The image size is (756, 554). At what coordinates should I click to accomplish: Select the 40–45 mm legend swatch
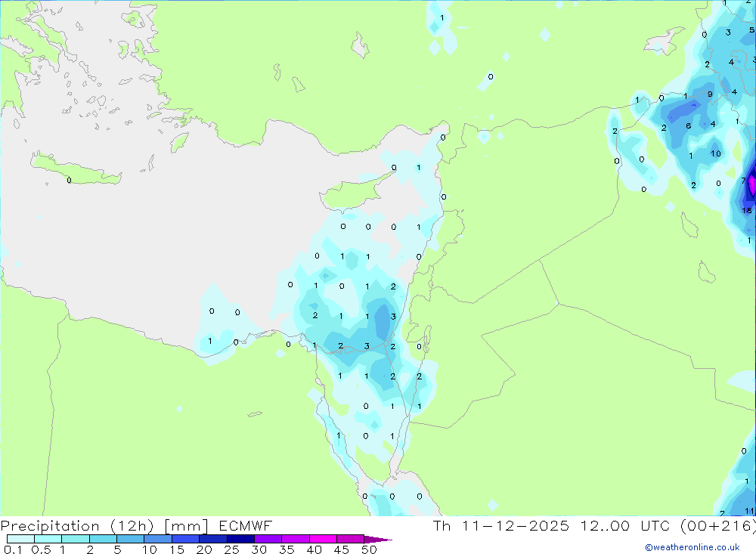(x=323, y=539)
